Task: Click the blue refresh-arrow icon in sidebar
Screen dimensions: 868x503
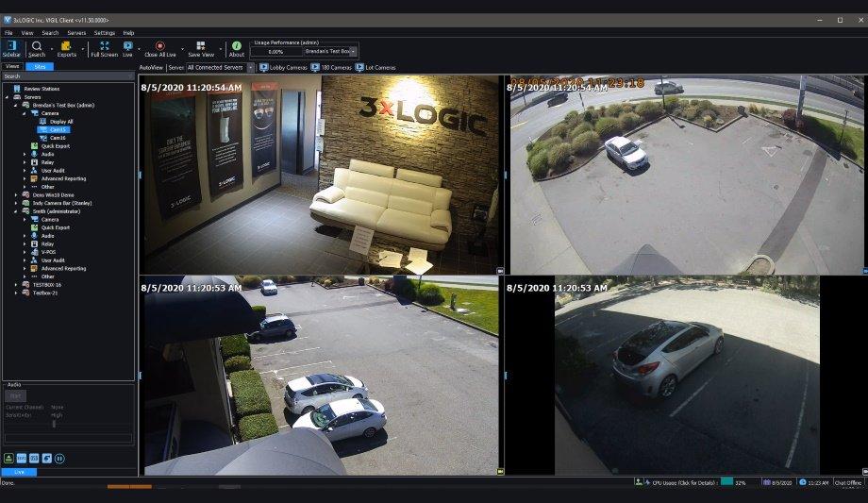Action: (46, 458)
